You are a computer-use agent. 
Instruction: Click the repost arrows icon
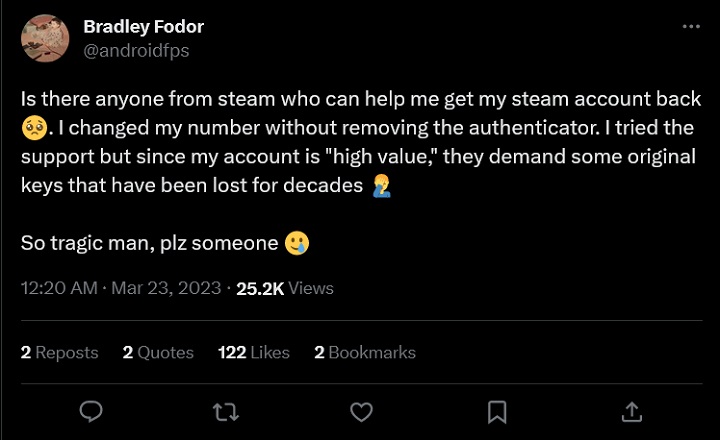(226, 411)
